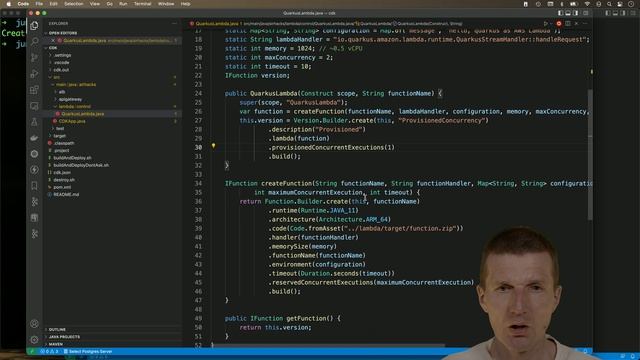The width and height of the screenshot is (640, 360).
Task: Click the Runtime.JAVA_11 code text
Action: point(328,211)
